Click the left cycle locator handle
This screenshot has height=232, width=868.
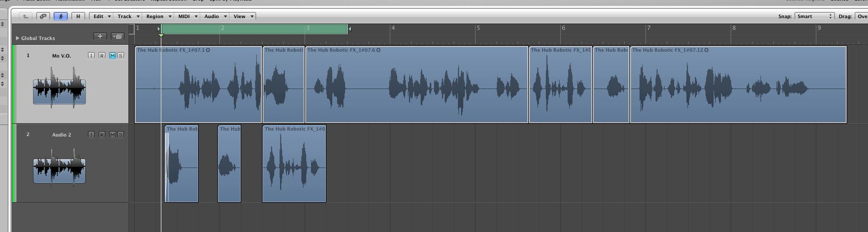pyautogui.click(x=159, y=29)
